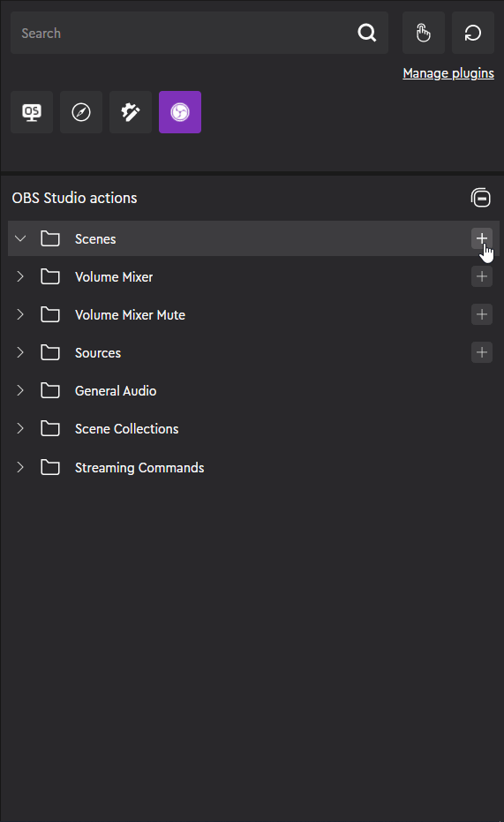The image size is (504, 822).
Task: Click the search magnifier icon
Action: pyautogui.click(x=366, y=33)
